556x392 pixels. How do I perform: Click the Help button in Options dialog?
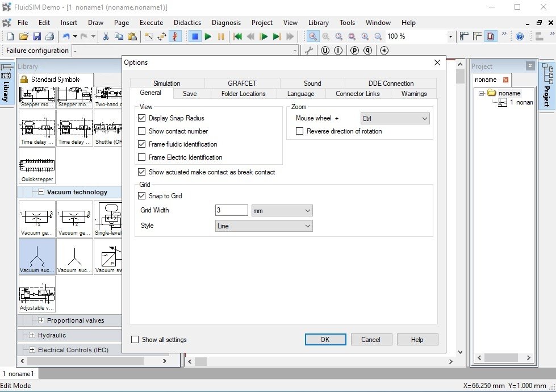click(417, 340)
